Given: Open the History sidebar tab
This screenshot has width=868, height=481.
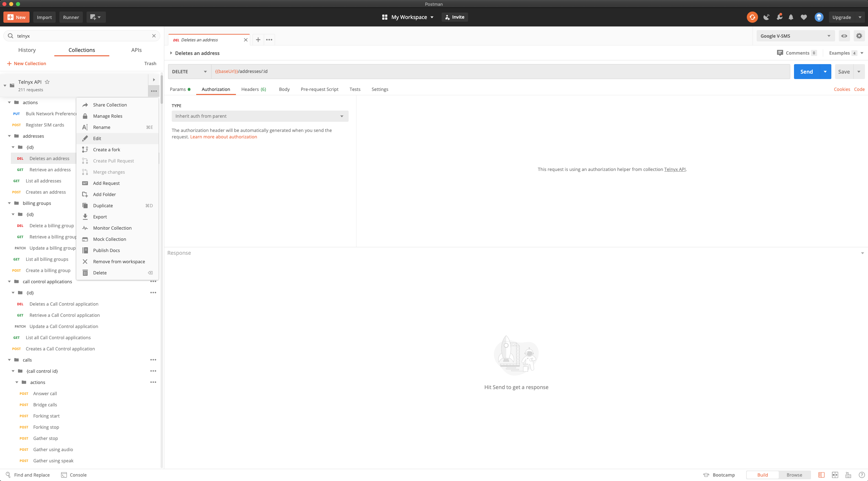Looking at the screenshot, I should coord(27,50).
